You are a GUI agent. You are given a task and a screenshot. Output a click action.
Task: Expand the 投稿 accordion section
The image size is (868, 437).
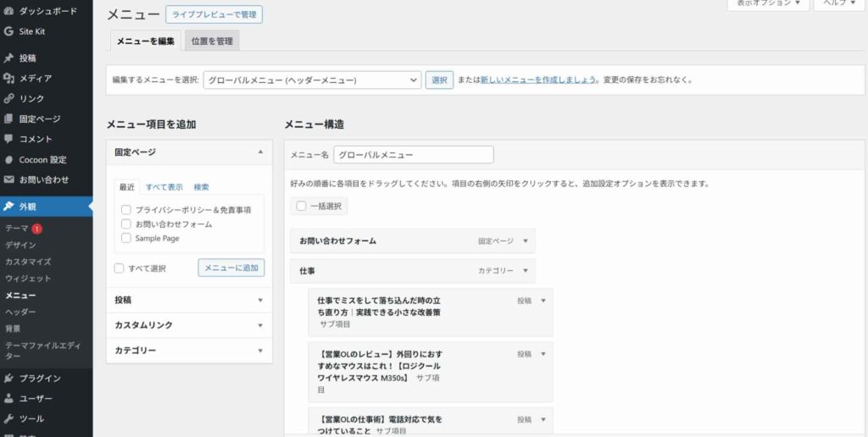[x=189, y=301]
